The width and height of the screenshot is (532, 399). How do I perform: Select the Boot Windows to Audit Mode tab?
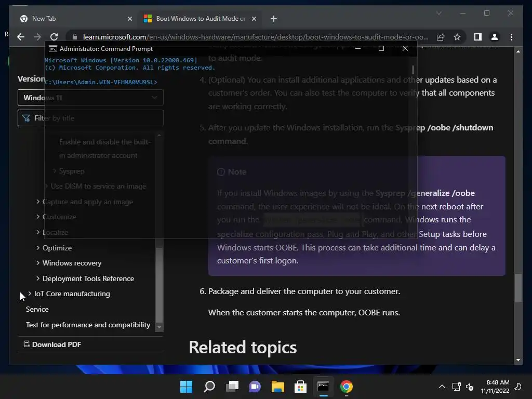200,19
